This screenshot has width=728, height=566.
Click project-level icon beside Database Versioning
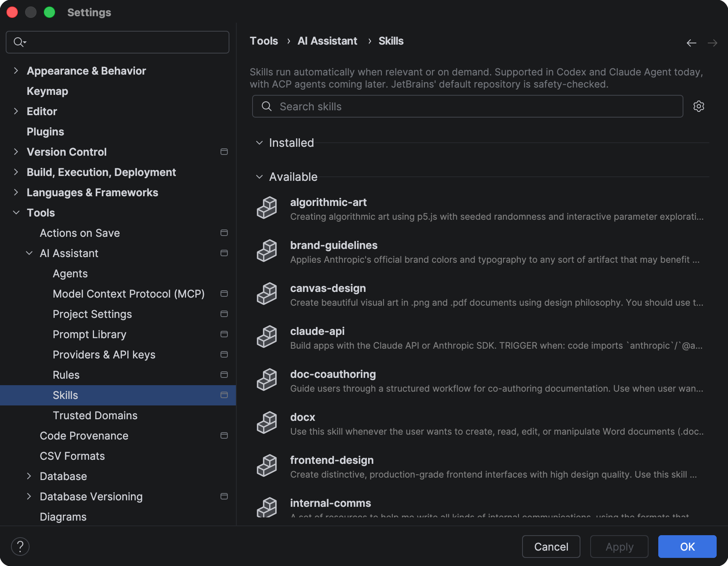point(224,496)
